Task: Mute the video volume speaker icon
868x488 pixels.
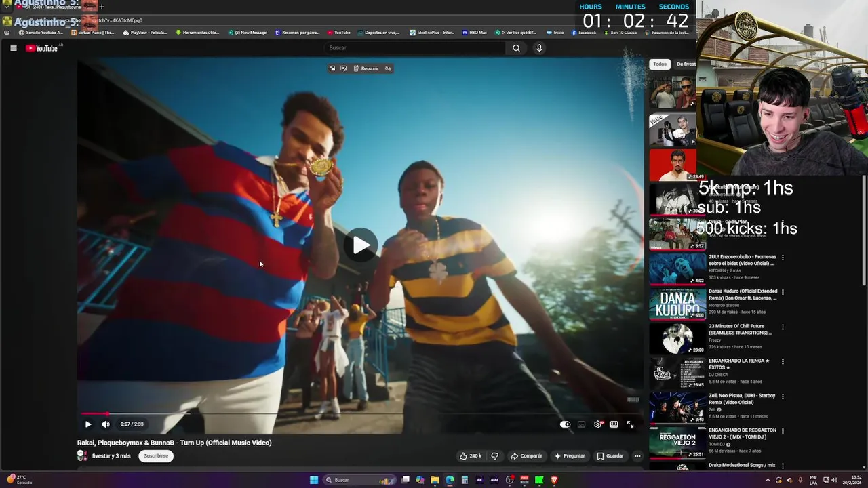Action: point(106,424)
